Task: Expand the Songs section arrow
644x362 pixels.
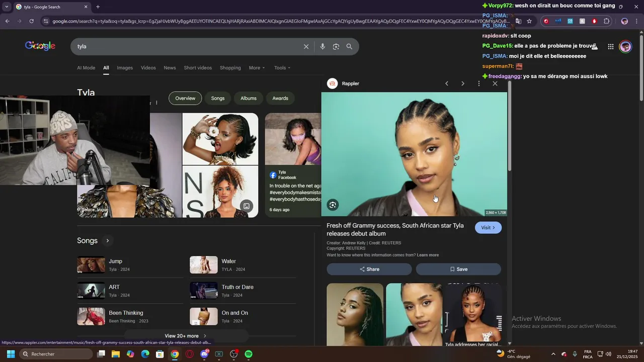Action: coord(107,241)
